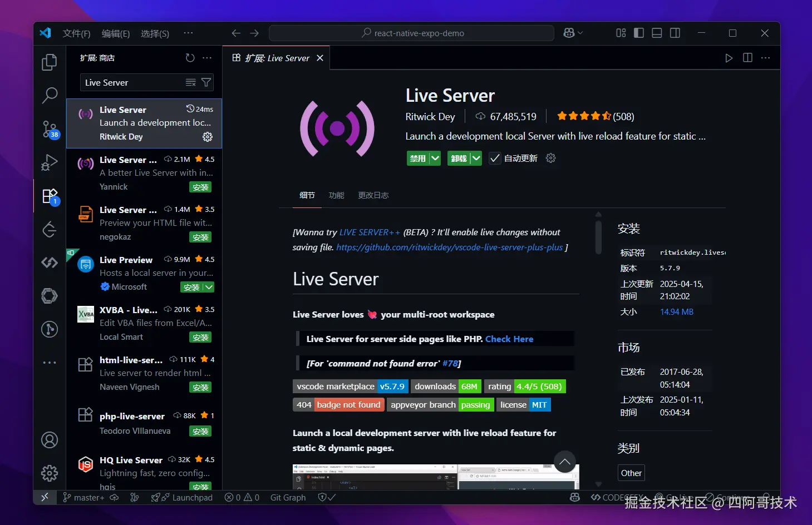The height and width of the screenshot is (525, 812).
Task: Open the issue #78 link
Action: point(450,363)
